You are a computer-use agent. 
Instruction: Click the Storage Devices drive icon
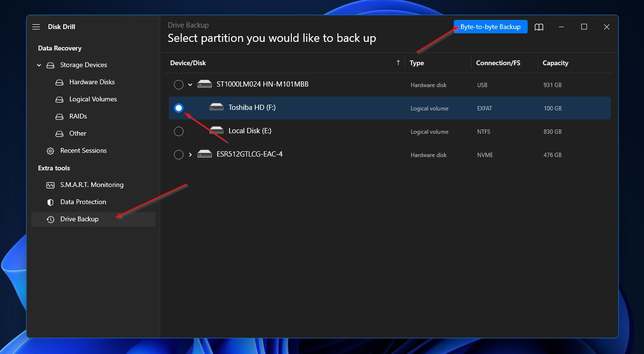tap(50, 65)
